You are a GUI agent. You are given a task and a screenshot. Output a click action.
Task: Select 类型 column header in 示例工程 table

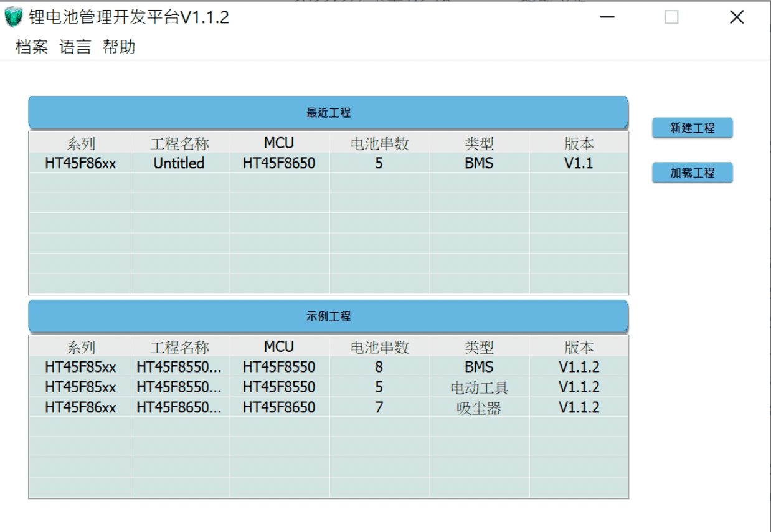pyautogui.click(x=479, y=347)
